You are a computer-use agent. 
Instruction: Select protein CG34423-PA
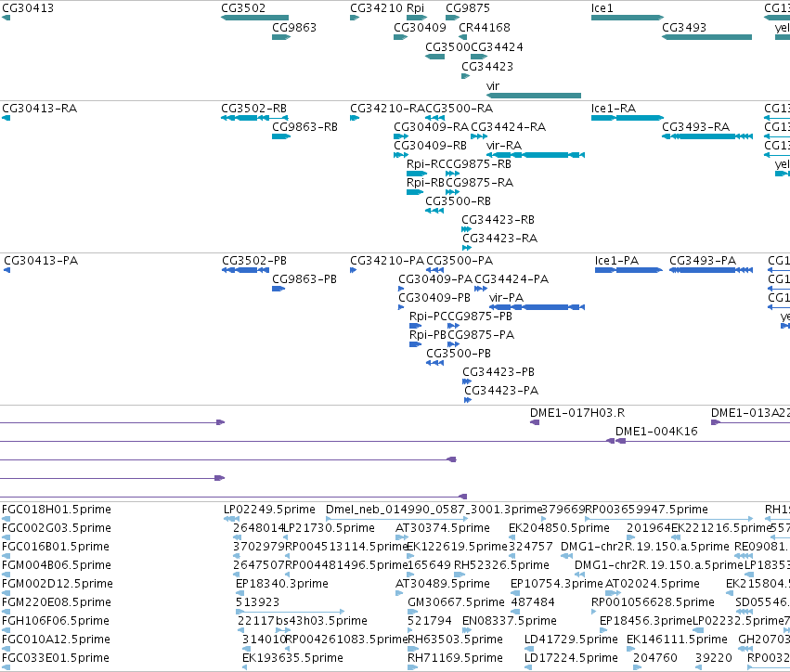point(501,391)
